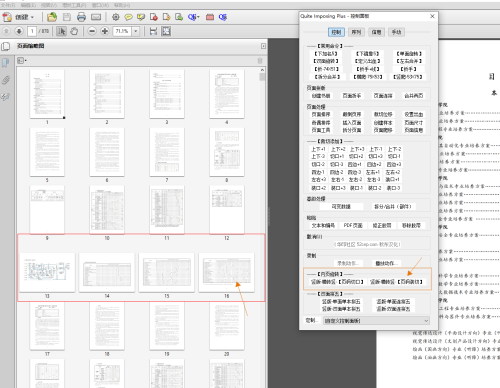Open Bookmarks sidebar icon
The image size is (500, 388).
(x=6, y=63)
